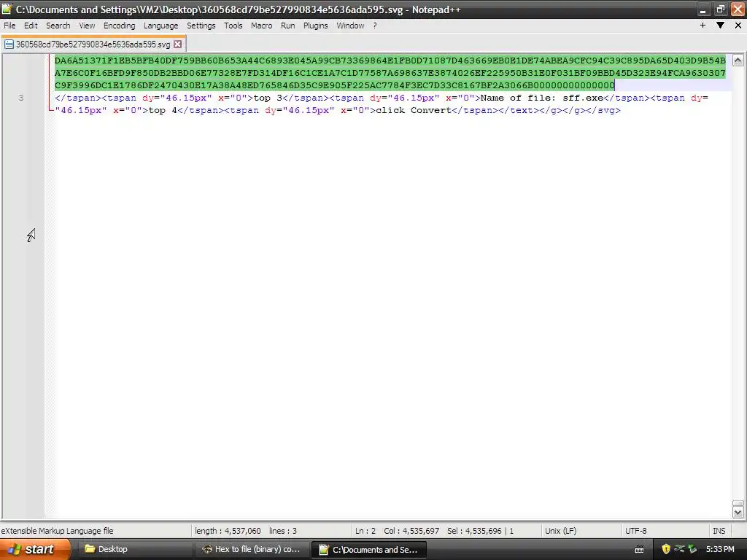Click the black X to close current document

pos(738,26)
